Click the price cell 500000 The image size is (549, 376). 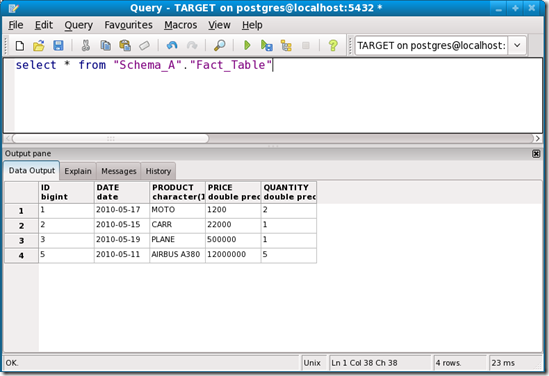click(x=233, y=240)
